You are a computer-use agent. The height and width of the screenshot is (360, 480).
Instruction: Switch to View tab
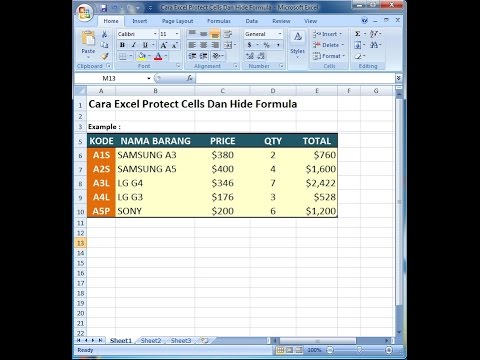(x=311, y=21)
